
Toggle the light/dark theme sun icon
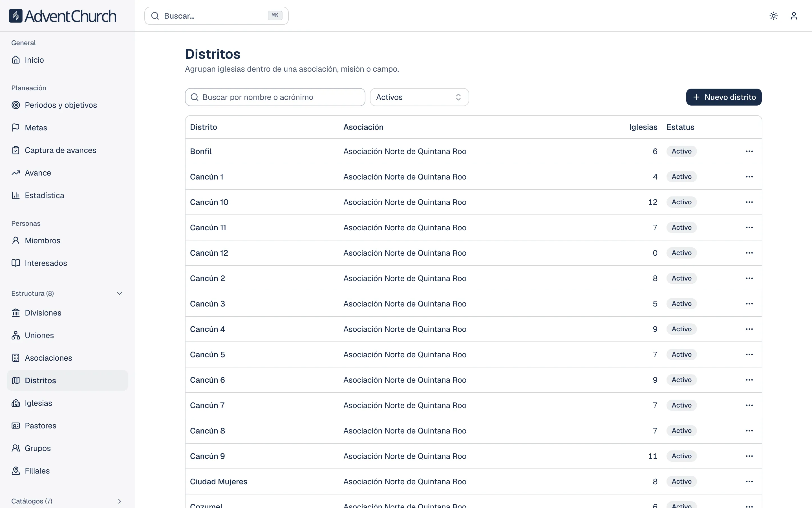[x=773, y=16]
